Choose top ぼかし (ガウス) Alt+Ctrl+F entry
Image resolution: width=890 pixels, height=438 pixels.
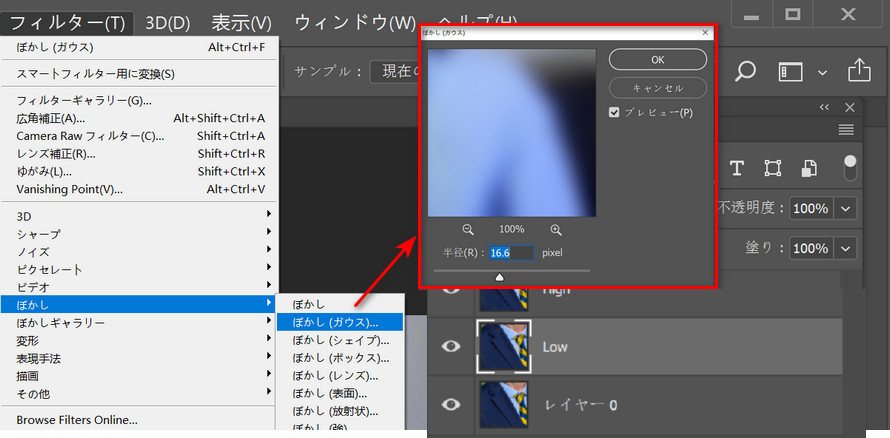(140, 47)
